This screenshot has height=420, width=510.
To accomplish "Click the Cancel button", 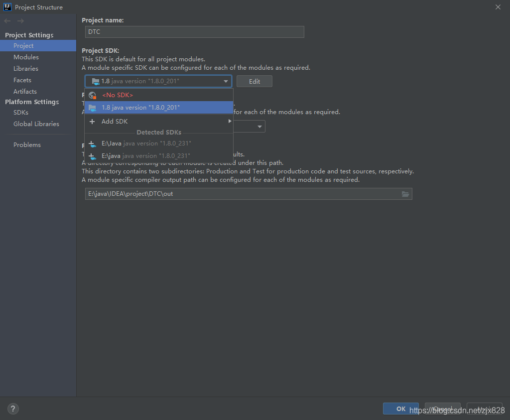I will point(443,409).
